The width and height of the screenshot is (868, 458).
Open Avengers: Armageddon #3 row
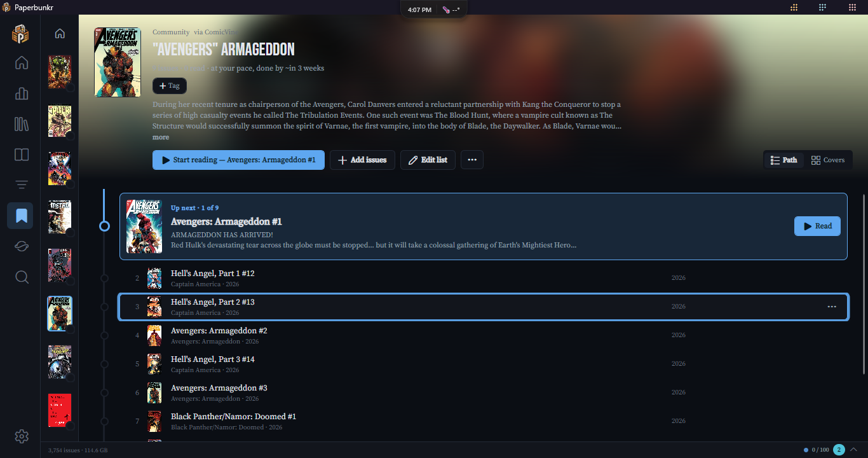(x=483, y=392)
